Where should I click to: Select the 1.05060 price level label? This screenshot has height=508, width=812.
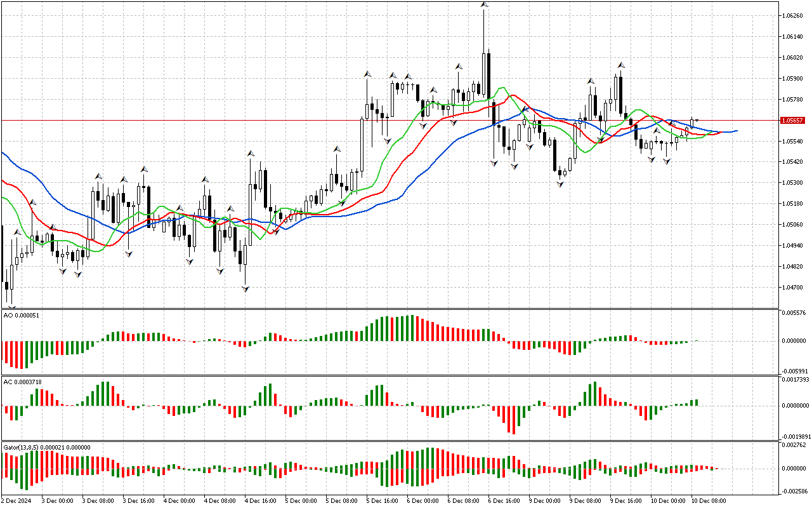pos(793,225)
